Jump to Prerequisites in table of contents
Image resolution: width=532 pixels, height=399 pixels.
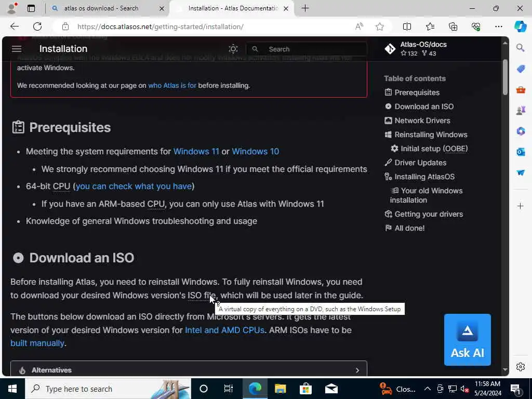(x=412, y=92)
